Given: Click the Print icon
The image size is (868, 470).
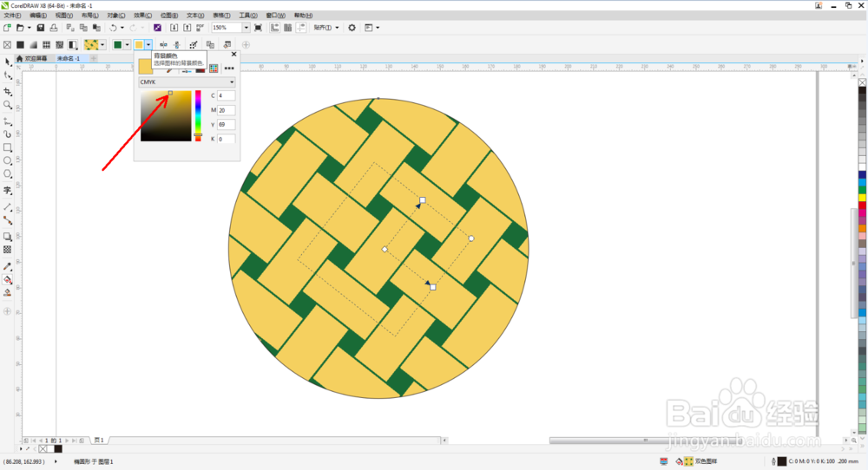Looking at the screenshot, I should [x=54, y=28].
